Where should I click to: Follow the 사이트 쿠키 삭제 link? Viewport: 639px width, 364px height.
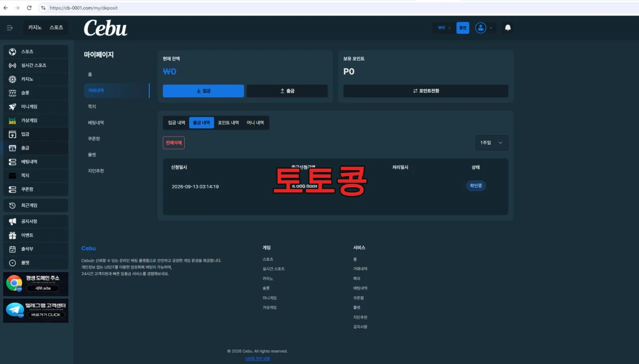[x=257, y=359]
